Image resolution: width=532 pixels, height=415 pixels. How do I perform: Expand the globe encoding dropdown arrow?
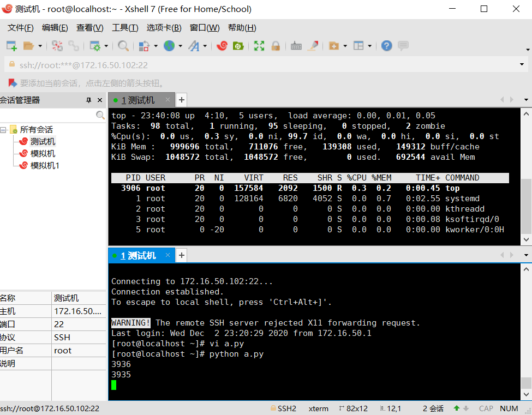180,46
